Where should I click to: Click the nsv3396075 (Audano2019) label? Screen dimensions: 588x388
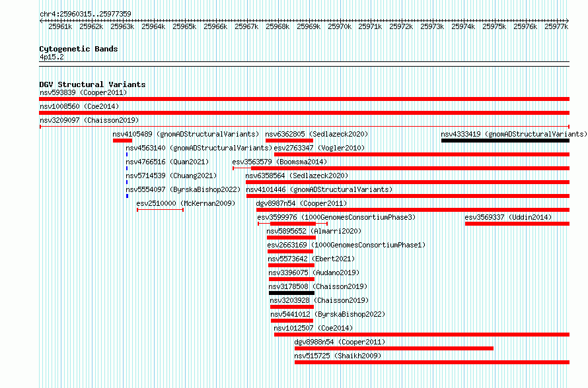coord(314,273)
